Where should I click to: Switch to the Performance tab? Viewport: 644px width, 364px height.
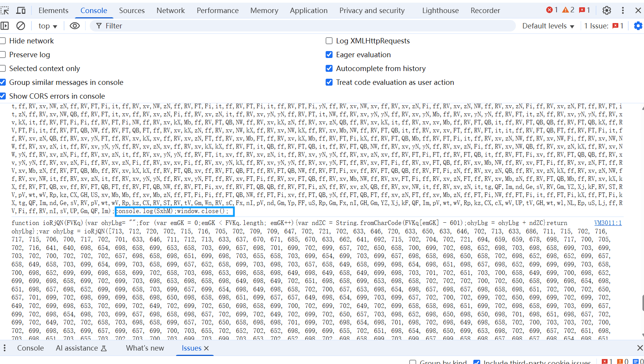tap(217, 10)
